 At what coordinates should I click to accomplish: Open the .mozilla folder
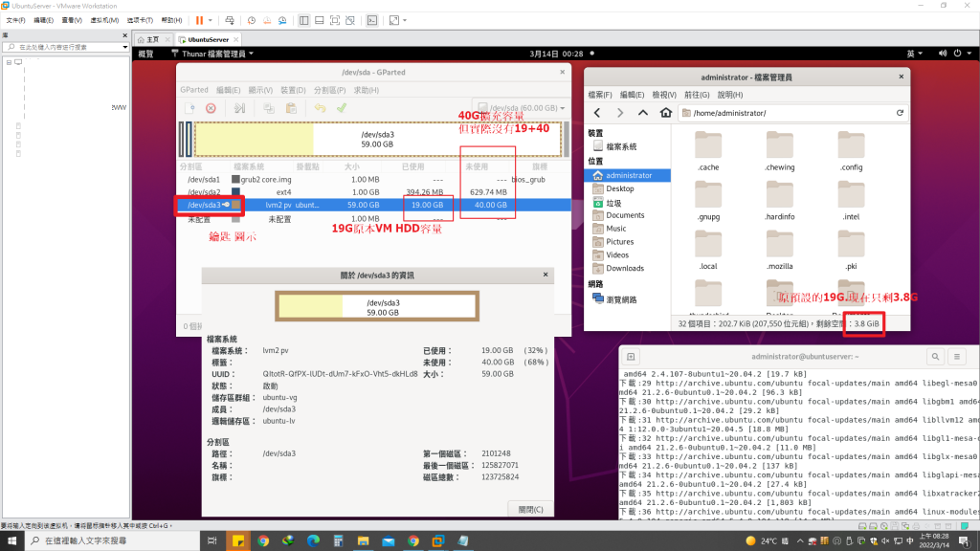tap(779, 250)
